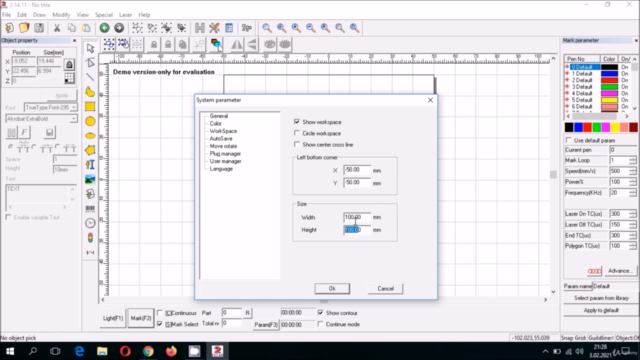Select the Node edit tool
The height and width of the screenshot is (360, 640).
(x=90, y=62)
